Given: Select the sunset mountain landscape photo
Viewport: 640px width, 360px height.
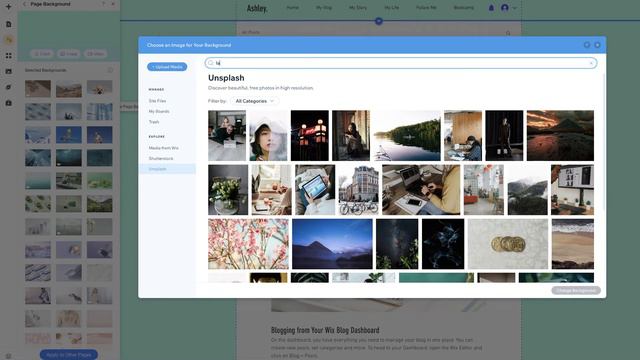Looking at the screenshot, I should pos(560,136).
